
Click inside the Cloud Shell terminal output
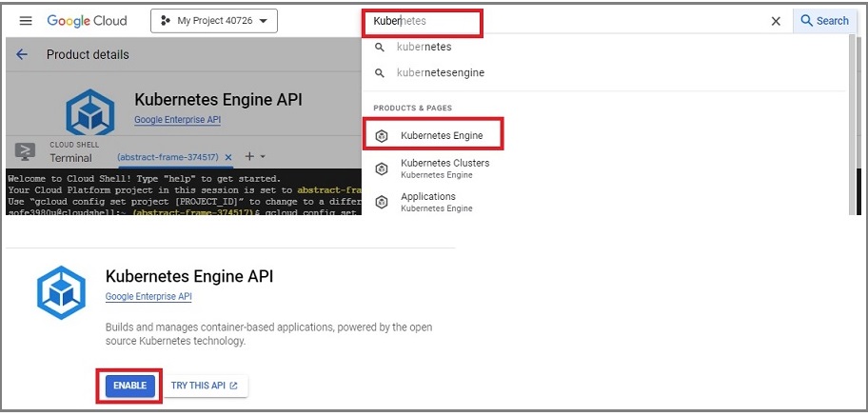[x=184, y=191]
